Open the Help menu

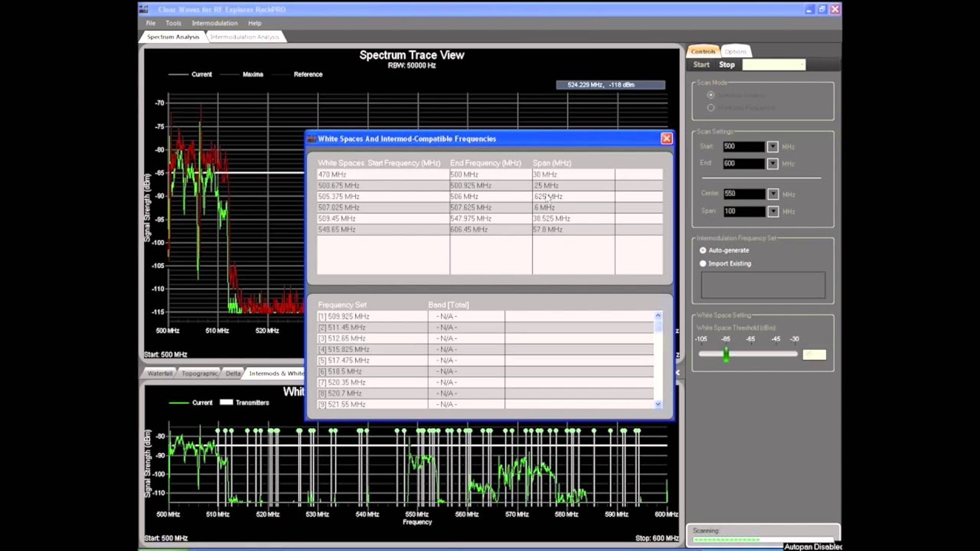(254, 23)
